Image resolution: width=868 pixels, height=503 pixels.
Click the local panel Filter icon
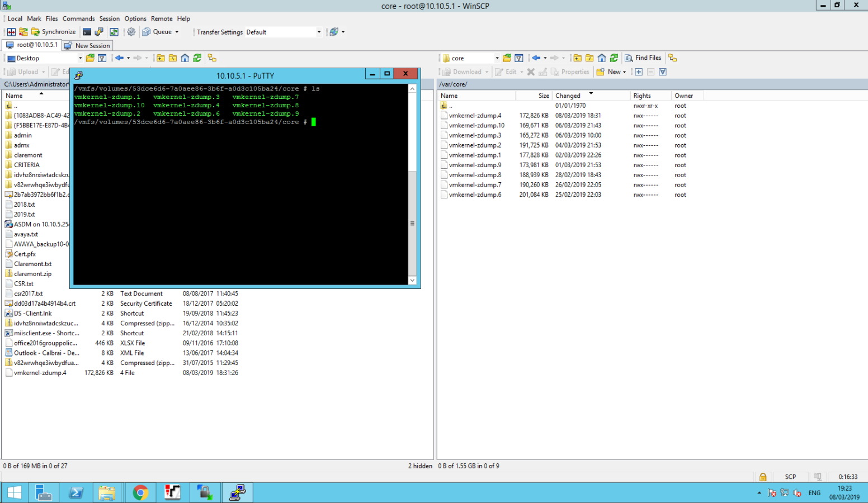click(102, 58)
